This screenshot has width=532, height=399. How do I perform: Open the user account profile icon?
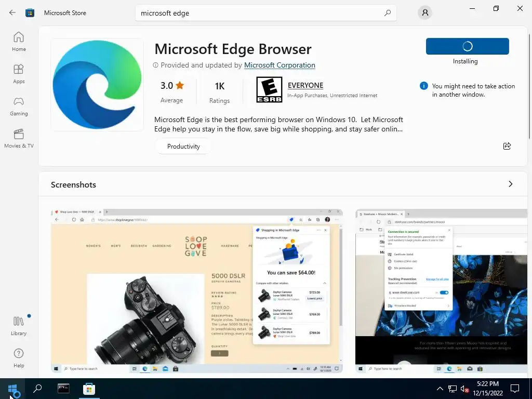(425, 13)
